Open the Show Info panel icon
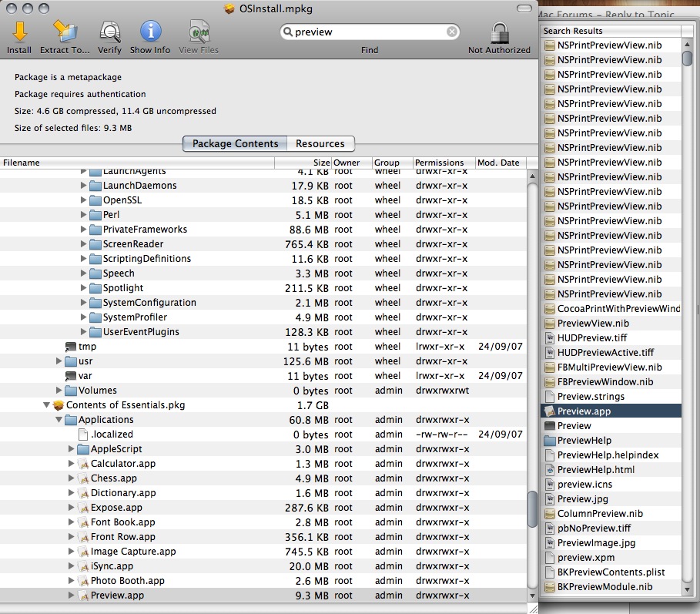This screenshot has height=614, width=700. pyautogui.click(x=150, y=32)
